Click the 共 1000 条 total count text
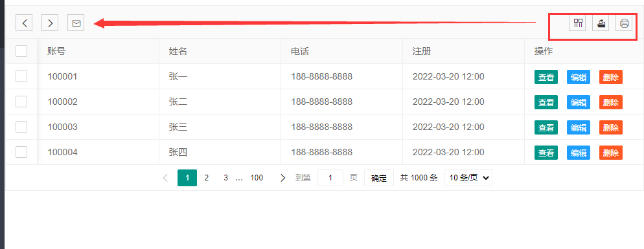 (x=419, y=178)
